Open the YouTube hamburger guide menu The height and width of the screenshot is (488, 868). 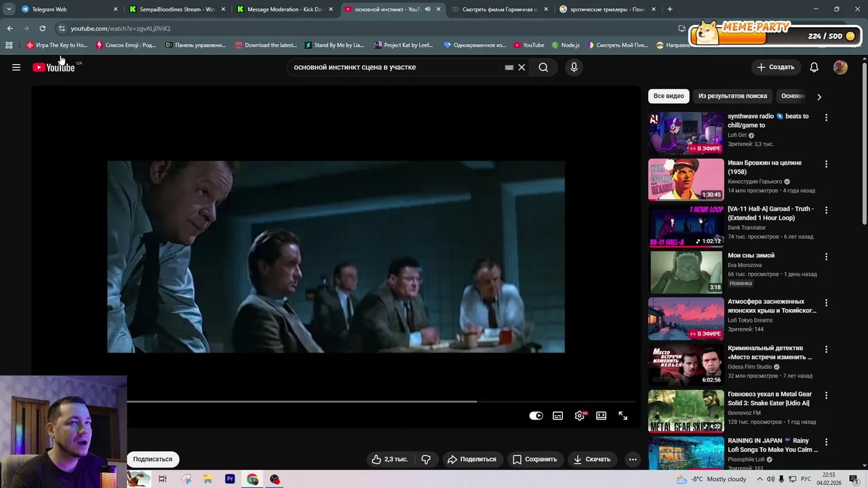pos(16,67)
